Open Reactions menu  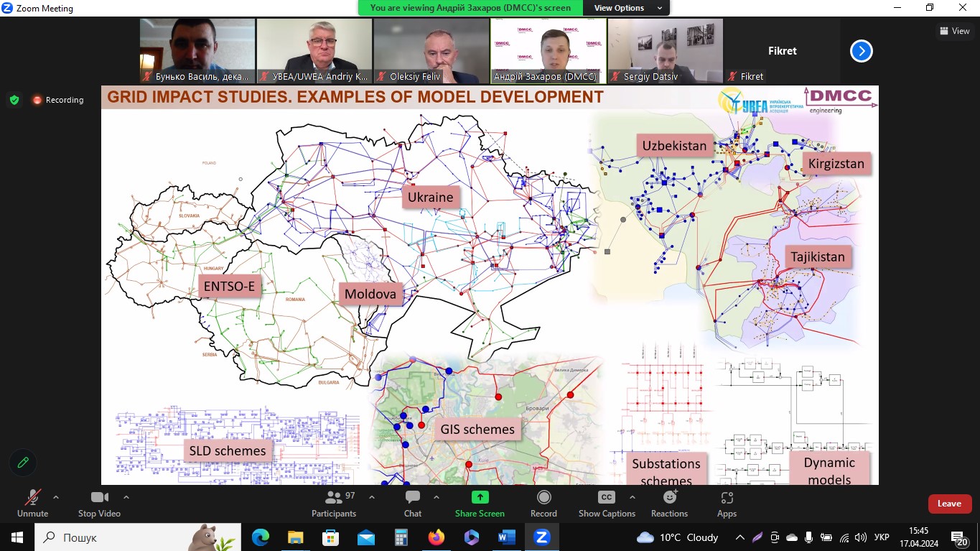pos(669,504)
